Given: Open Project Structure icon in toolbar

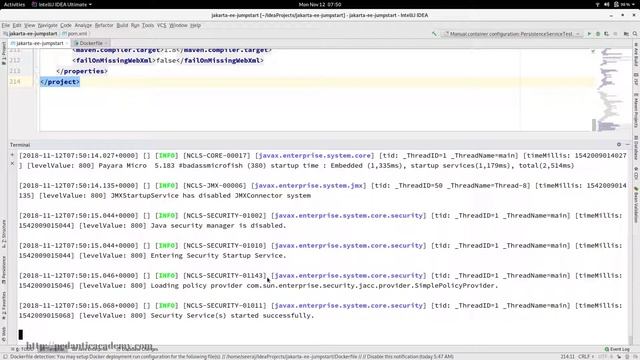Looking at the screenshot, I should [626, 34].
